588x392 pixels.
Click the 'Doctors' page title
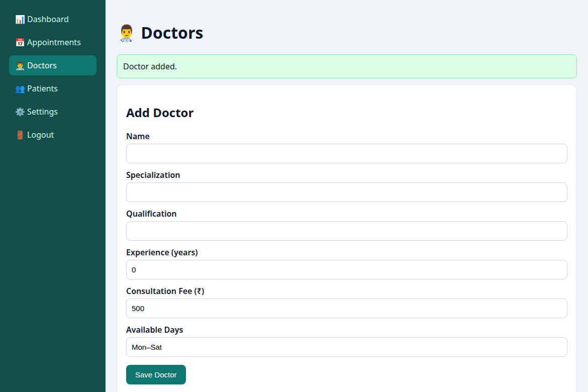pyautogui.click(x=172, y=33)
